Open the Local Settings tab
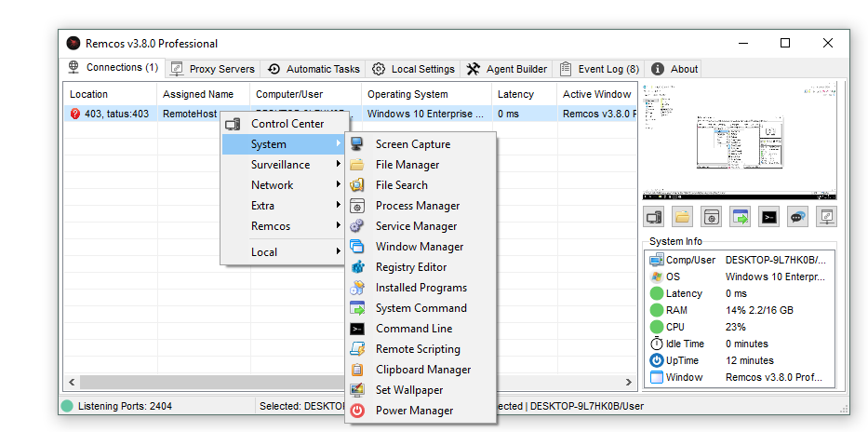This screenshot has width=868, height=432. coord(413,69)
